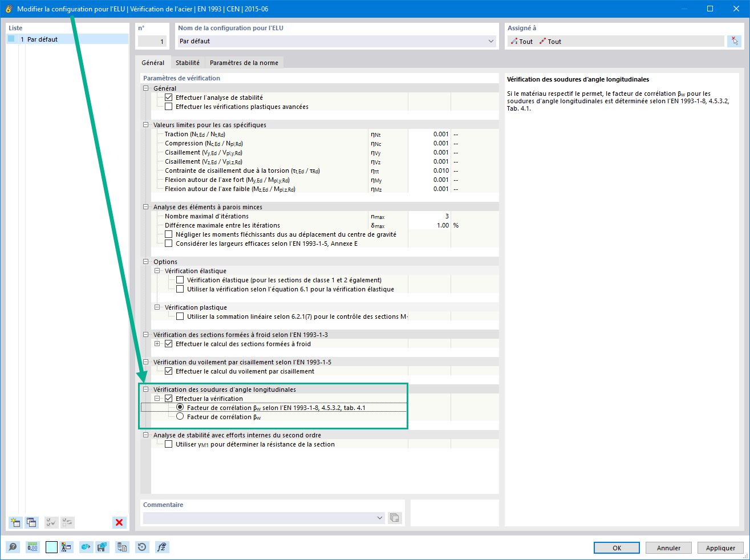Click the invert selection icon in the Liste panel
Viewport: 750px width, 560px height.
coord(67,522)
